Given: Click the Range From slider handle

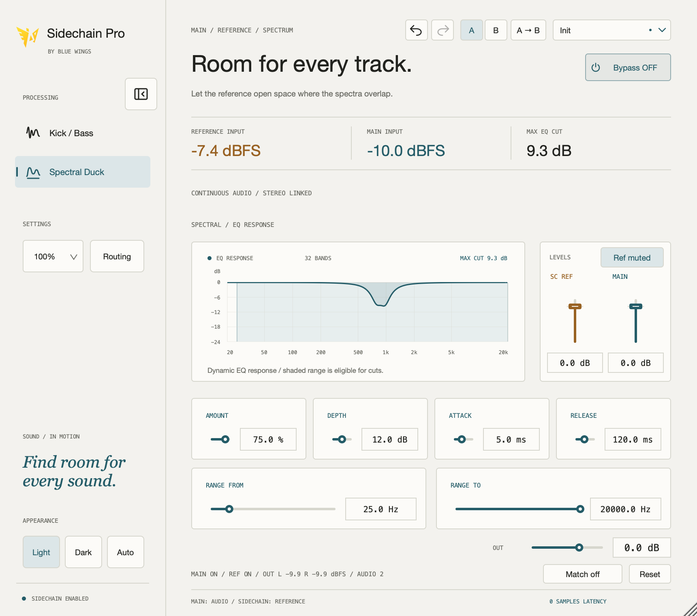Looking at the screenshot, I should point(229,509).
